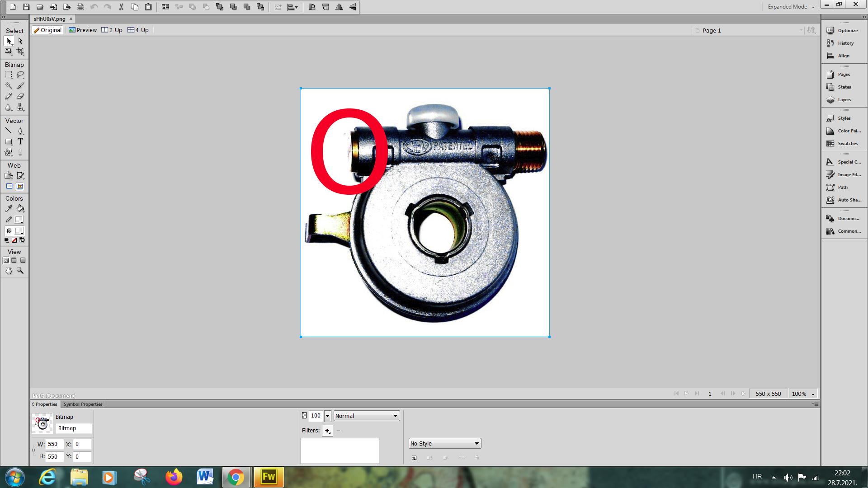The width and height of the screenshot is (868, 488).
Task: Activate the Paint Bucket tool
Action: coord(20,208)
